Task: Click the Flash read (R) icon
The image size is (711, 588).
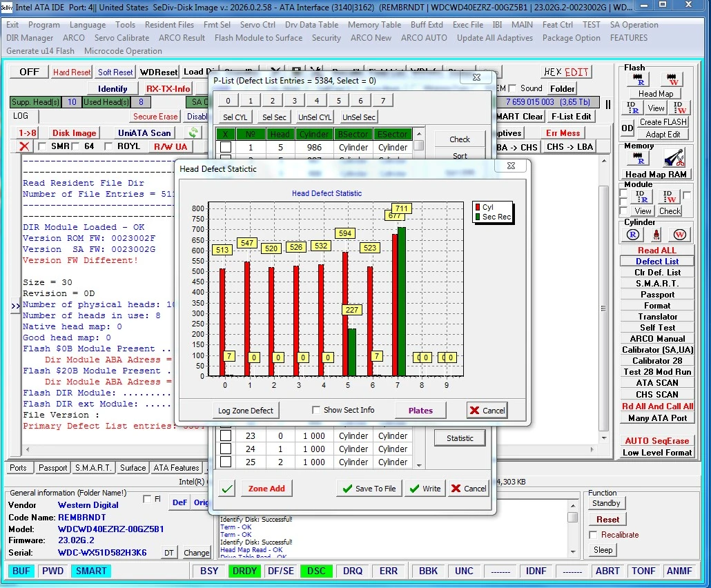Action: tap(639, 79)
